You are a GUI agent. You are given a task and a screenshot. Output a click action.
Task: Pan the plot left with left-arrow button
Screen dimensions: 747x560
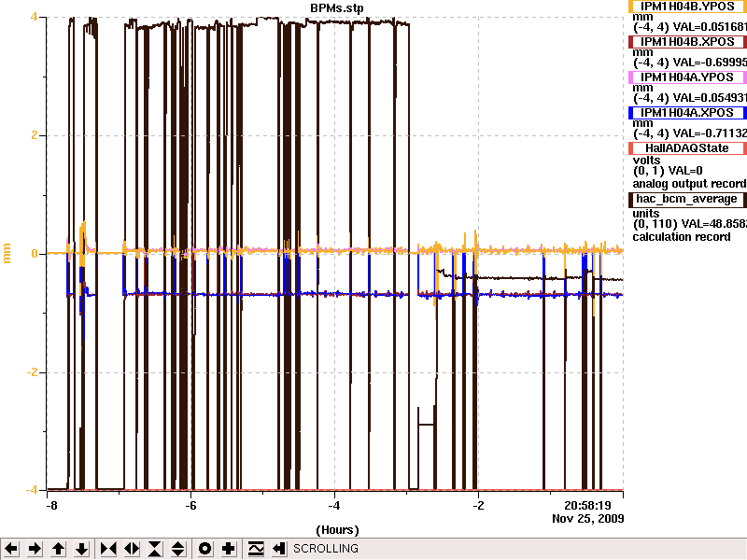pos(11,549)
